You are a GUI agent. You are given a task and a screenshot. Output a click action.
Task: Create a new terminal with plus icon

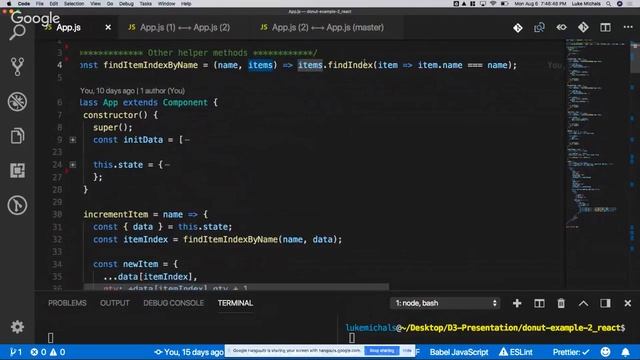(517, 303)
